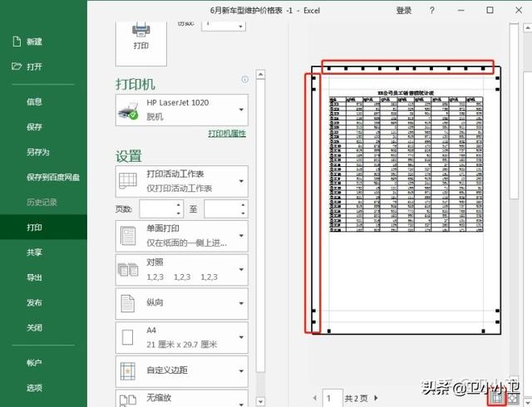Image resolution: width=532 pixels, height=407 pixels.
Task: Open Options (选项) in the sidebar
Action: (x=34, y=388)
